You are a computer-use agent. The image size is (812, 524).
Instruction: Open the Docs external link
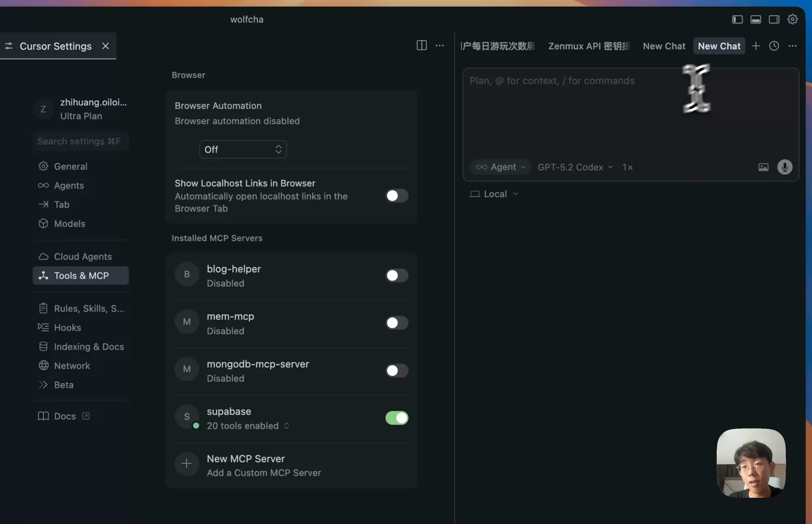[x=64, y=416]
